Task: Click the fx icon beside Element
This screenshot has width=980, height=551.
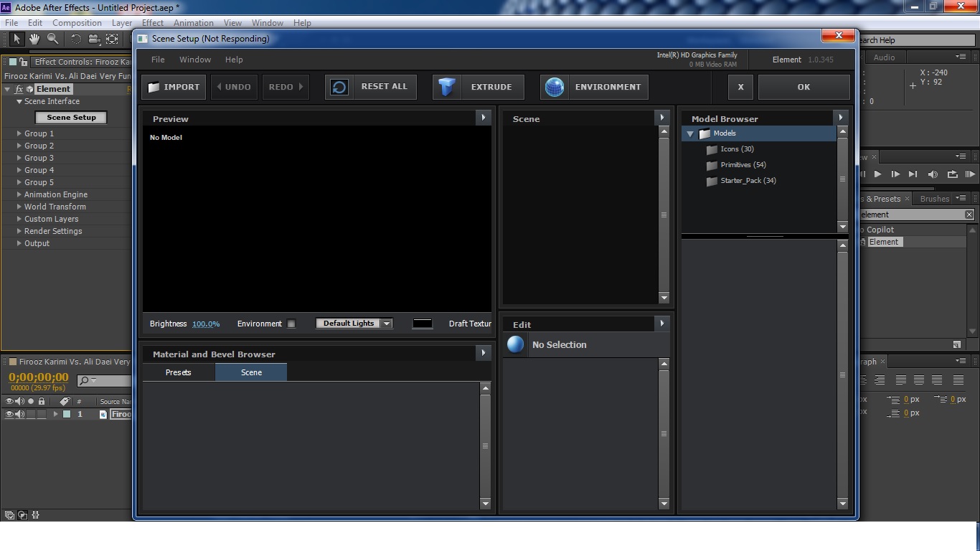Action: tap(19, 89)
